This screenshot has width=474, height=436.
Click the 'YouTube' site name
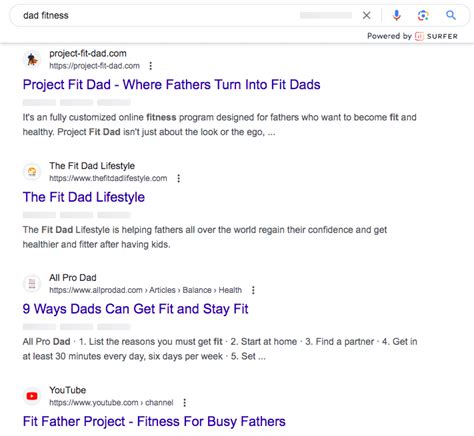pos(67,390)
